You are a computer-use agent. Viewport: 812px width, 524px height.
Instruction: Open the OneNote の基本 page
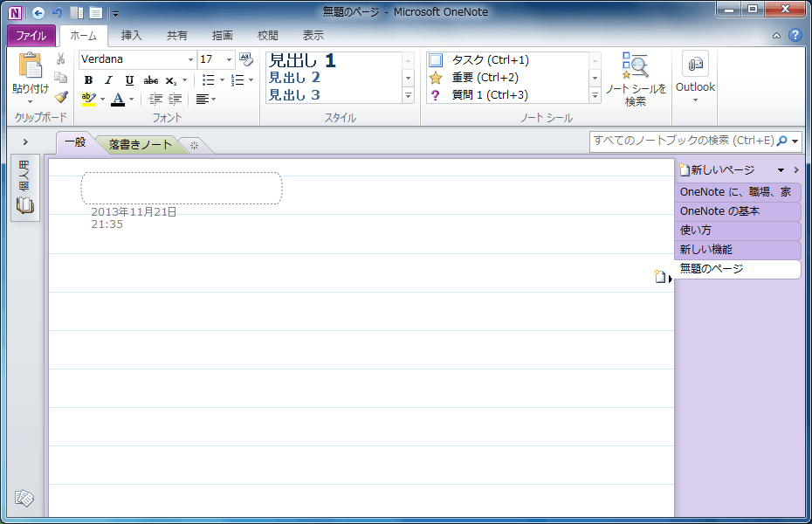click(x=738, y=211)
